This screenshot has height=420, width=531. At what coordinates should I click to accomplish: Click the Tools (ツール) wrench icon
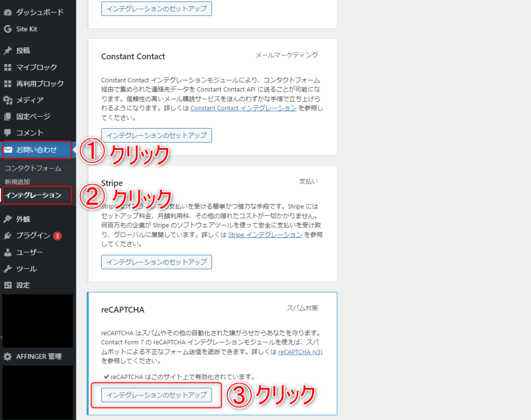click(7, 269)
